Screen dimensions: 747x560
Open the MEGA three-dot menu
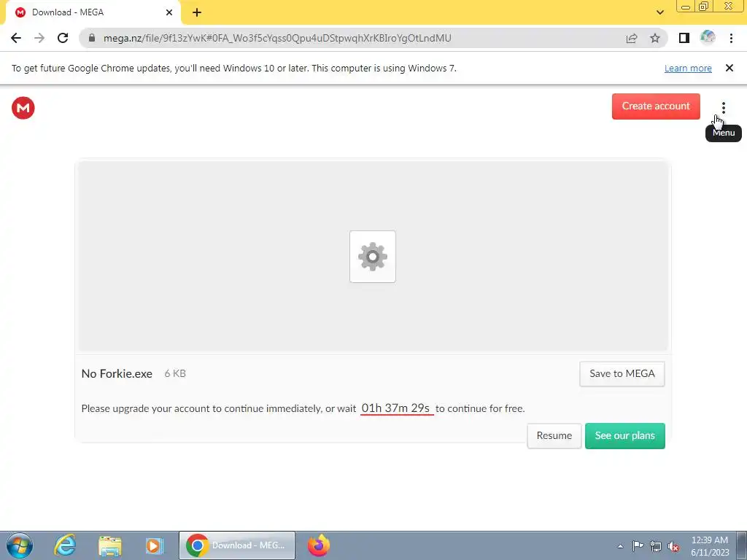click(x=723, y=108)
